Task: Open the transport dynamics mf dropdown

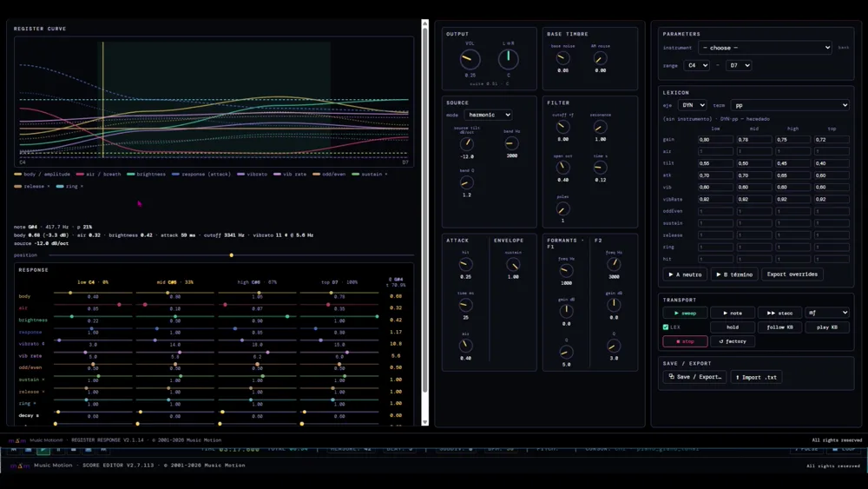Action: [x=827, y=313]
